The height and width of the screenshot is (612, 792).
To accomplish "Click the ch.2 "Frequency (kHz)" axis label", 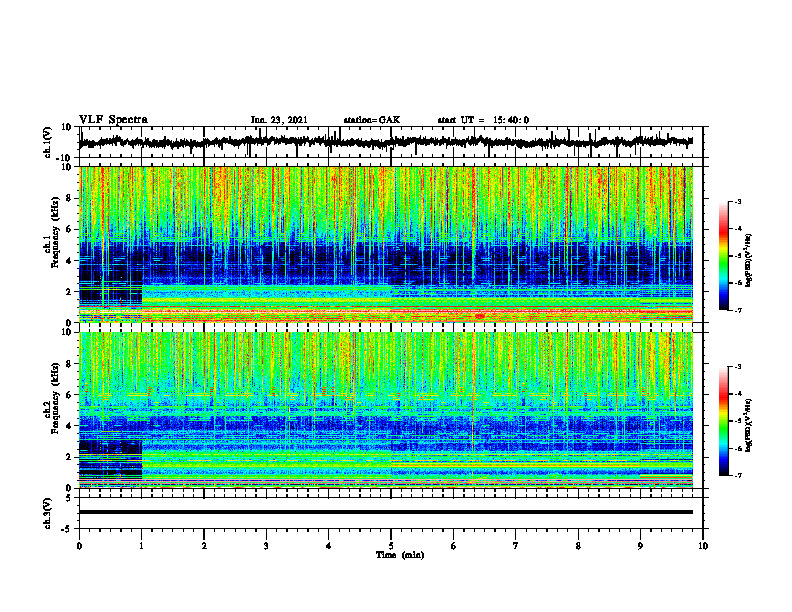I will (56, 397).
